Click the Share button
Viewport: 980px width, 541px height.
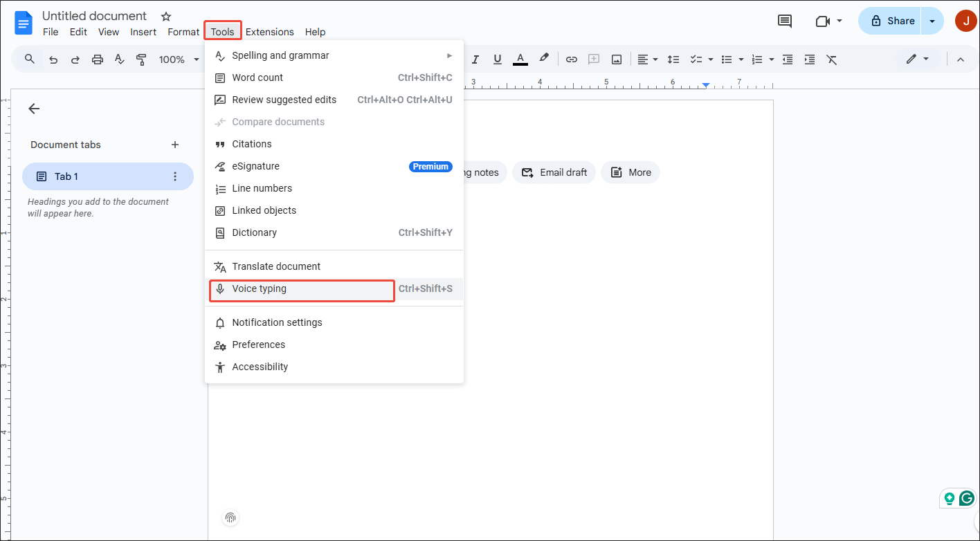click(x=896, y=21)
